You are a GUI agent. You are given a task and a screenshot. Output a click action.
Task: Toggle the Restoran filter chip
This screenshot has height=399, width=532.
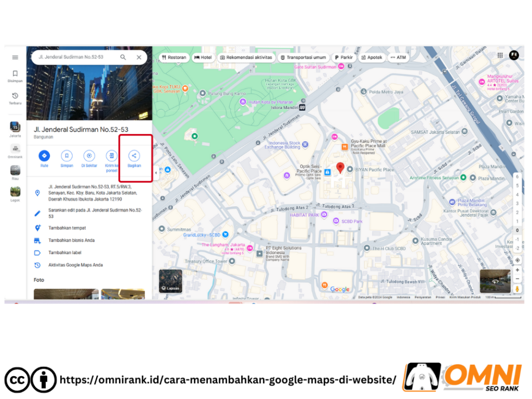(x=174, y=57)
